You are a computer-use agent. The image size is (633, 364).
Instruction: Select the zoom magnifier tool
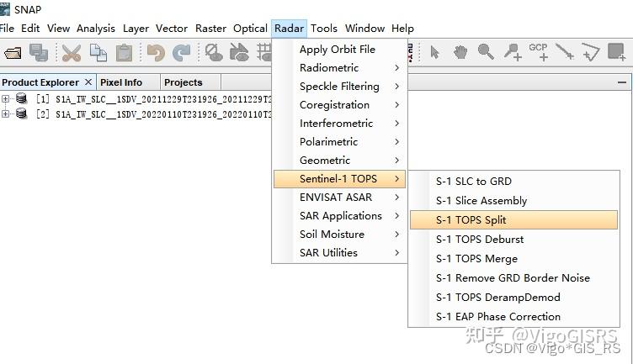tap(486, 52)
